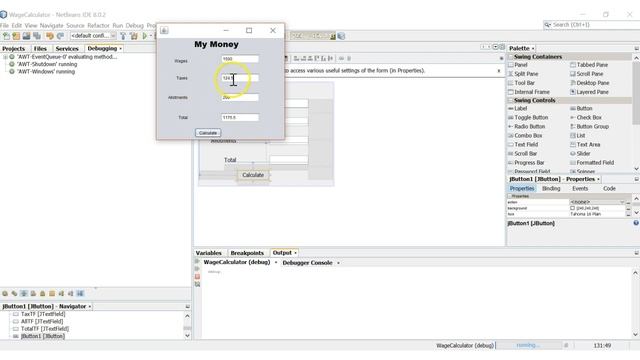Screen dimensions: 640x360
Task: Select the Radio Button palette component
Action: pyautogui.click(x=527, y=127)
